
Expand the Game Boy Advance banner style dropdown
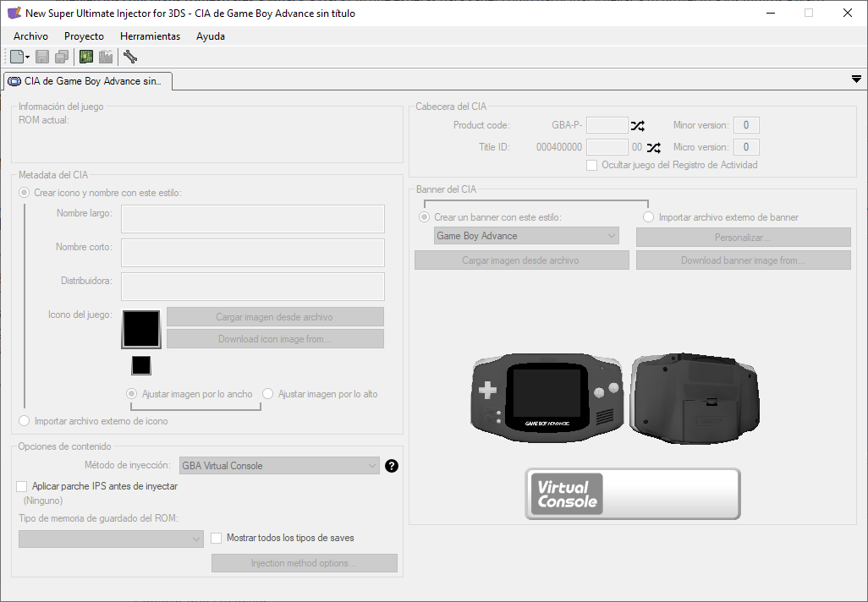[526, 236]
